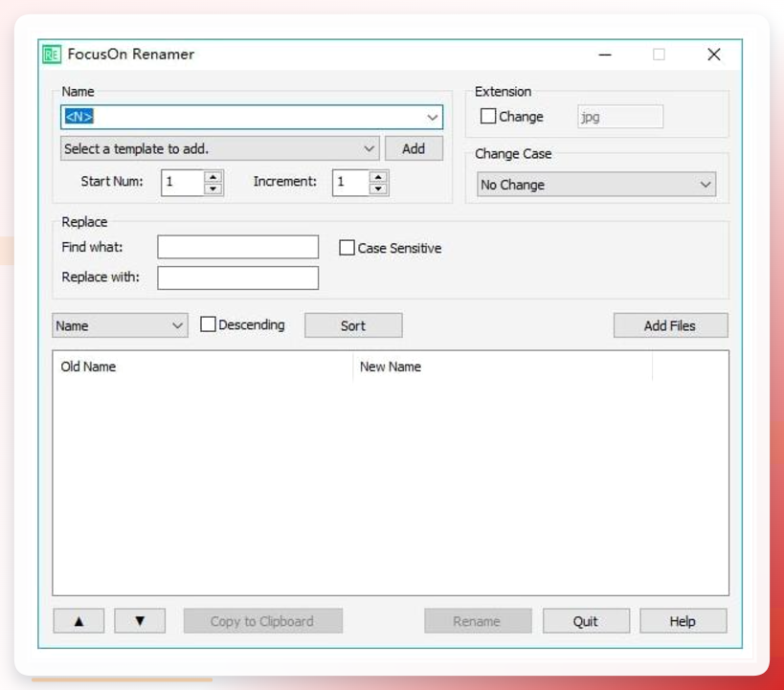This screenshot has height=690, width=784.
Task: Click the FocusOn Renamer app icon
Action: tap(52, 54)
